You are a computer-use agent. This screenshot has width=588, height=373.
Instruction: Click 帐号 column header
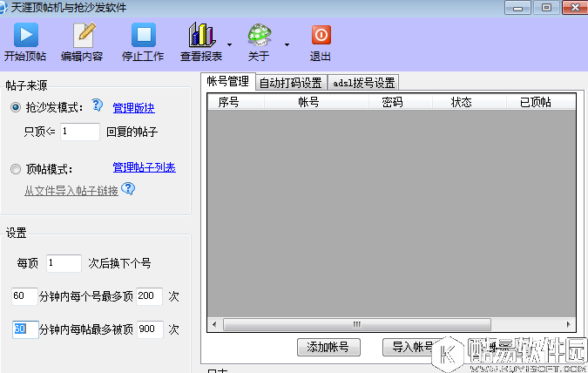pos(316,102)
